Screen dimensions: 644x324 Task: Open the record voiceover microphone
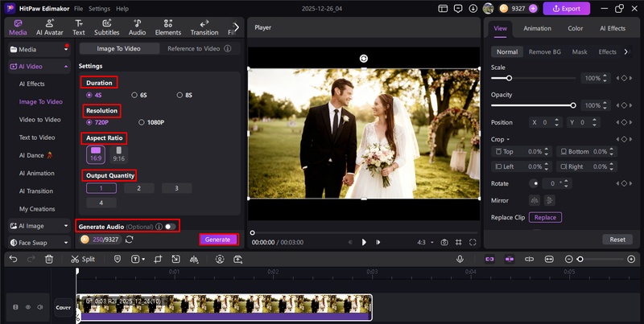(x=460, y=259)
